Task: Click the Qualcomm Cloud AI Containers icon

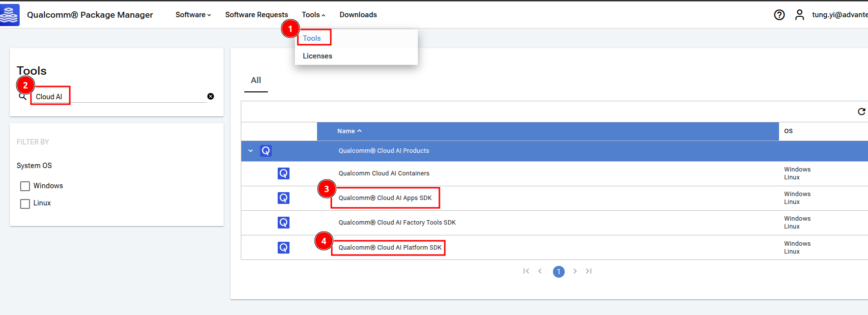Action: (x=284, y=173)
